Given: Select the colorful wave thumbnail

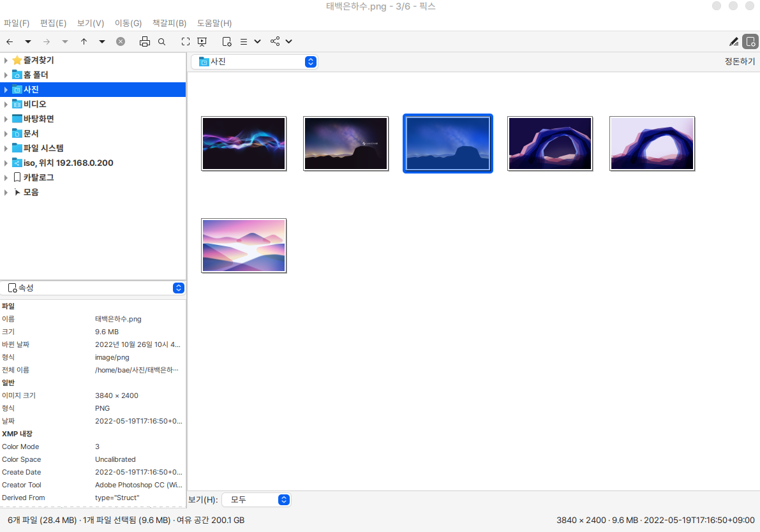Looking at the screenshot, I should [x=244, y=144].
